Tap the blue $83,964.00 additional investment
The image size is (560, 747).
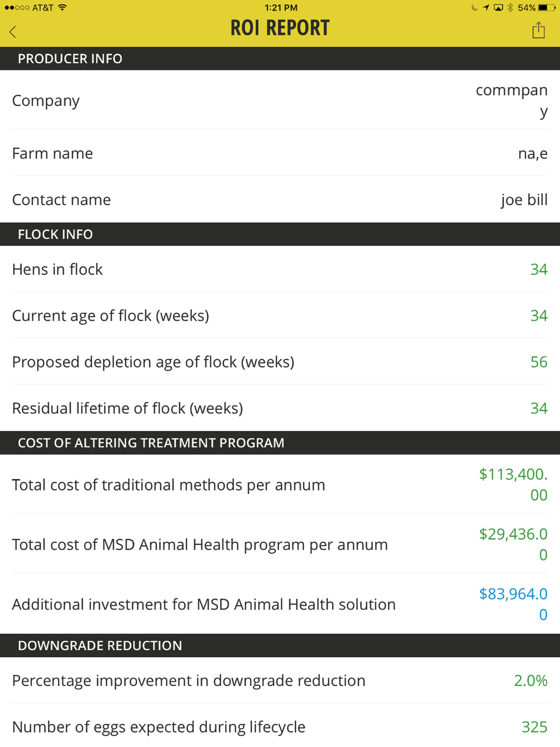pos(514,604)
